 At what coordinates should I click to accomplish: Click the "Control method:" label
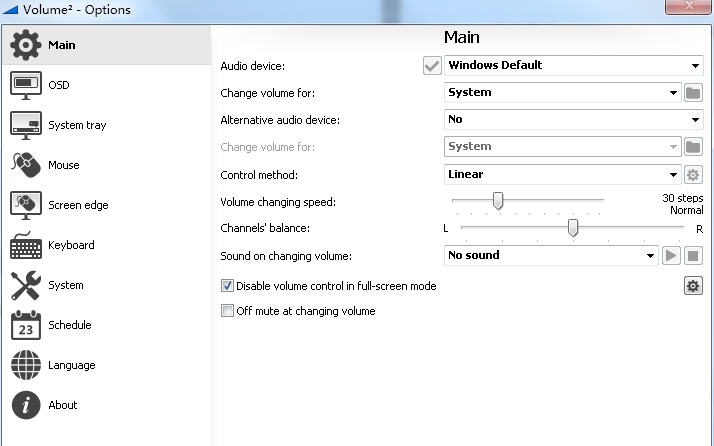(259, 175)
